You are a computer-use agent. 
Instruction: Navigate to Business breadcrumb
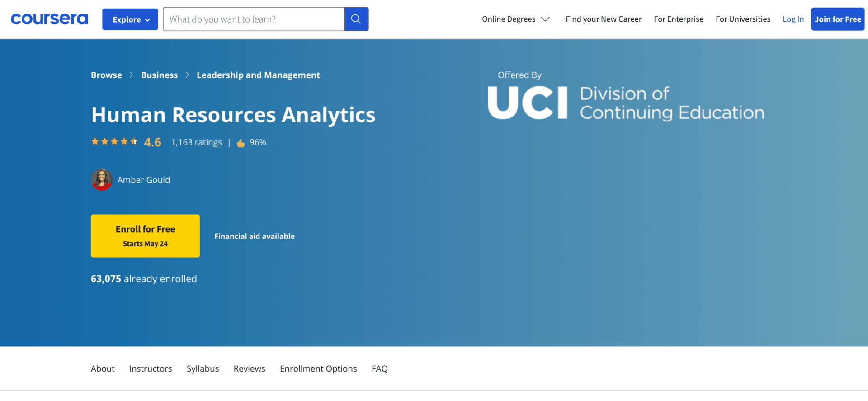pos(159,75)
